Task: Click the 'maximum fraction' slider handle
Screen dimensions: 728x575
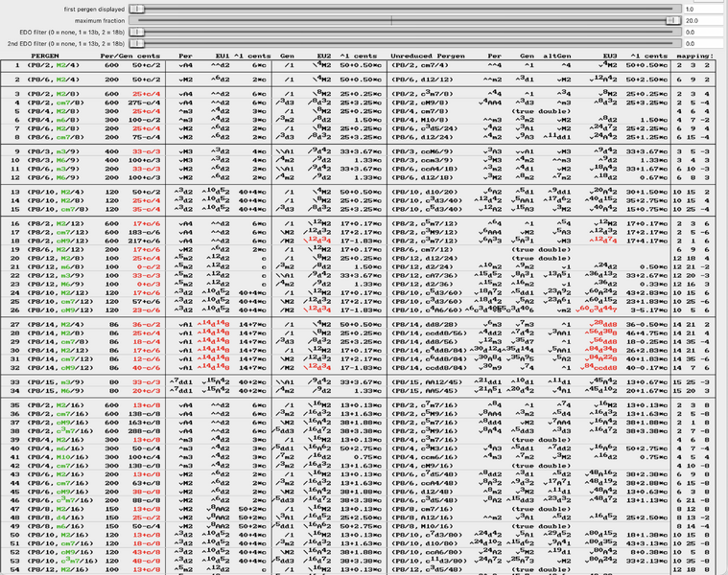Action: (x=672, y=20)
